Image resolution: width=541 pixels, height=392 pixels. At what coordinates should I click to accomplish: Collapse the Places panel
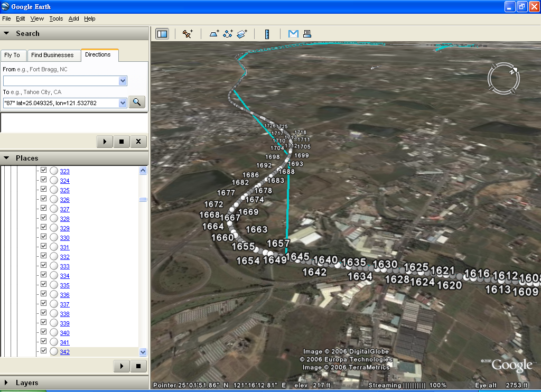(6, 157)
